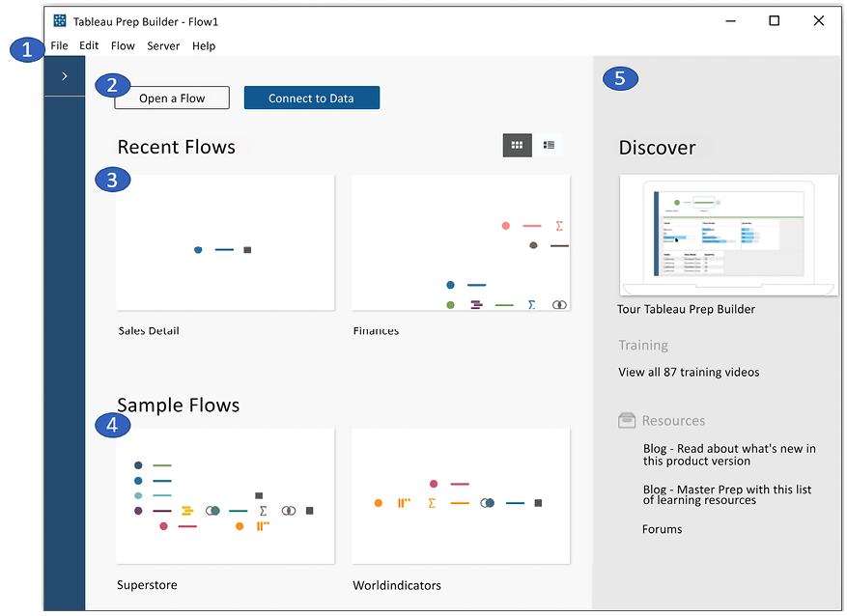This screenshot has height=616, width=847.
Task: Open View all 87 training videos link
Action: pos(689,372)
